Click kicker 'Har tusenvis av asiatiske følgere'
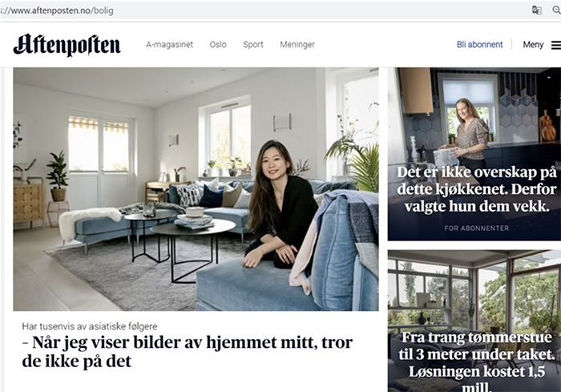The height and width of the screenshot is (392, 561). [x=90, y=326]
